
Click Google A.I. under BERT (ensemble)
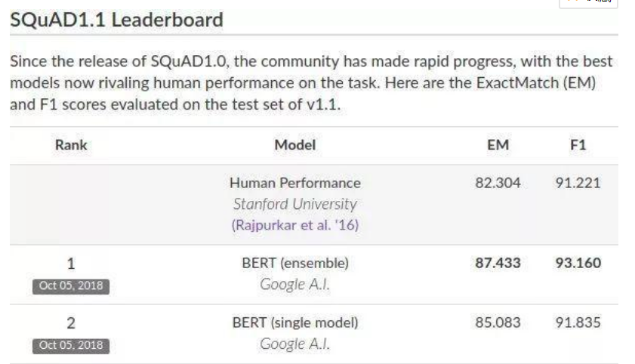pos(294,284)
